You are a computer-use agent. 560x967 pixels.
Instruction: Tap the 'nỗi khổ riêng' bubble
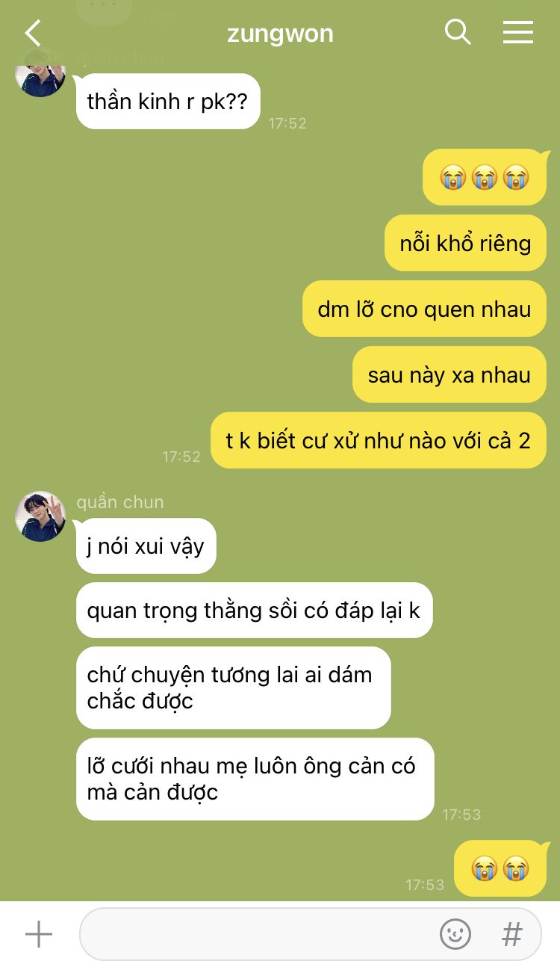point(465,243)
